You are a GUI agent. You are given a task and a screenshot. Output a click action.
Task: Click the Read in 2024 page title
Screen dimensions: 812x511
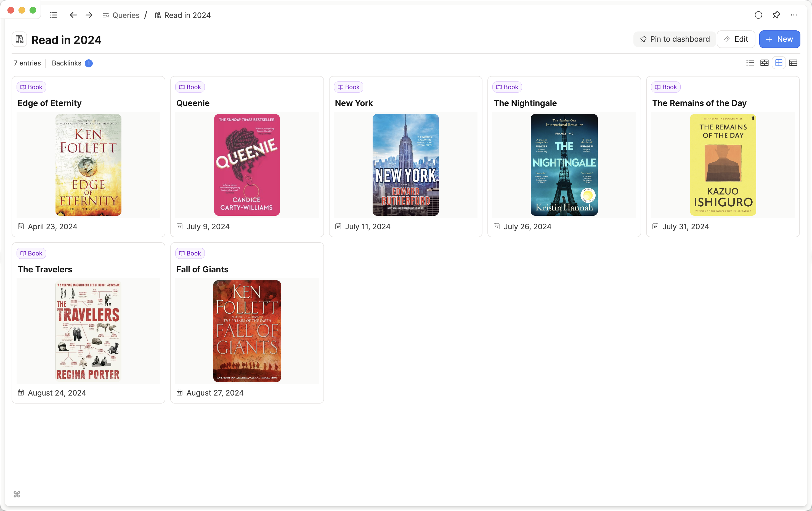pos(67,40)
